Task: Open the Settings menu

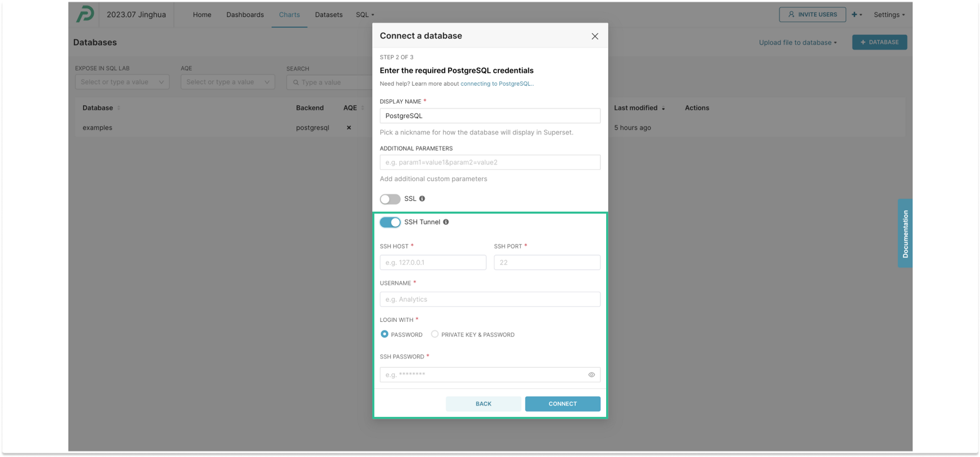Action: point(889,15)
